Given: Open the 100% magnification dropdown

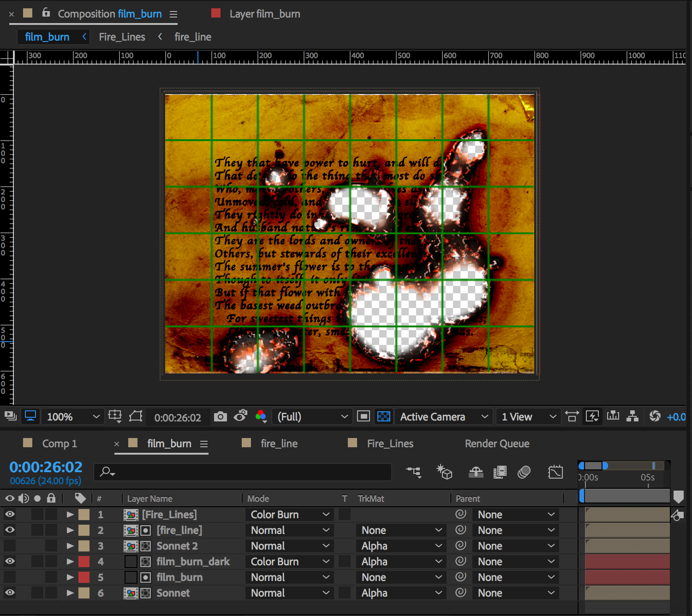Looking at the screenshot, I should (x=72, y=417).
